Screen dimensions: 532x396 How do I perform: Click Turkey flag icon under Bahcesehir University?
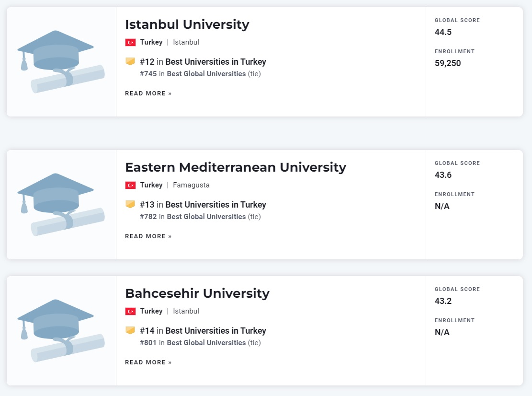point(130,311)
